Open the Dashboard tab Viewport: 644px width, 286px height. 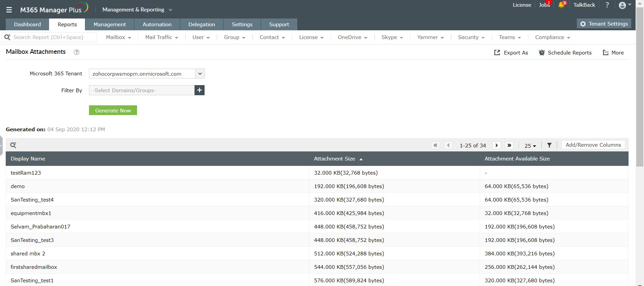(28, 25)
